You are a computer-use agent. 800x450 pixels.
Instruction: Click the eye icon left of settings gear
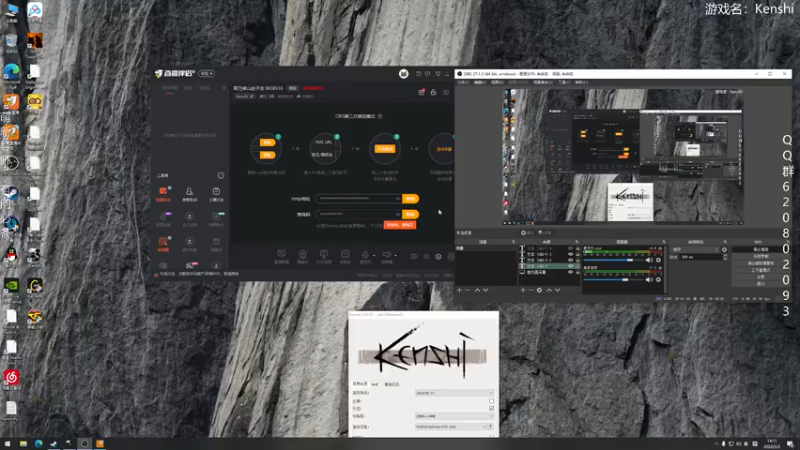coord(426,257)
